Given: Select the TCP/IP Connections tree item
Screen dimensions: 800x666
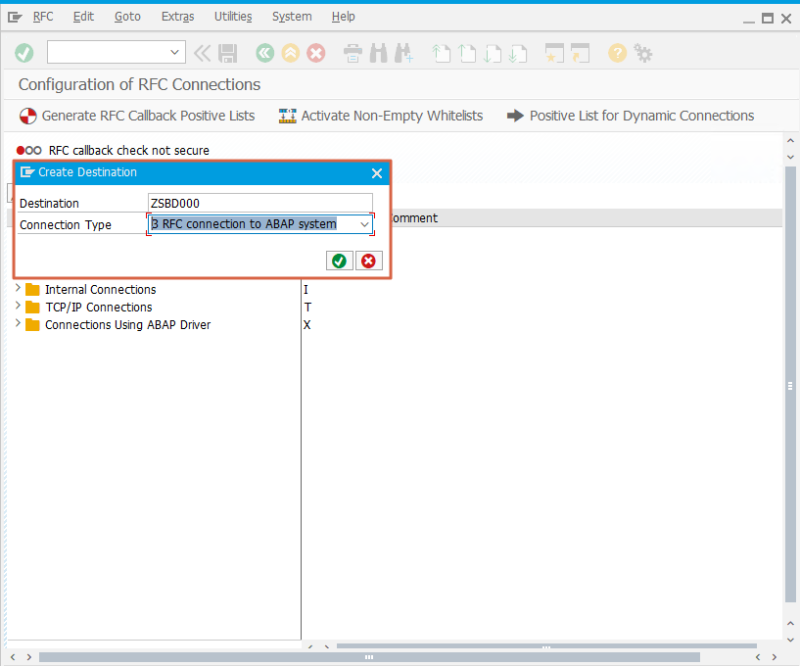Looking at the screenshot, I should [99, 307].
